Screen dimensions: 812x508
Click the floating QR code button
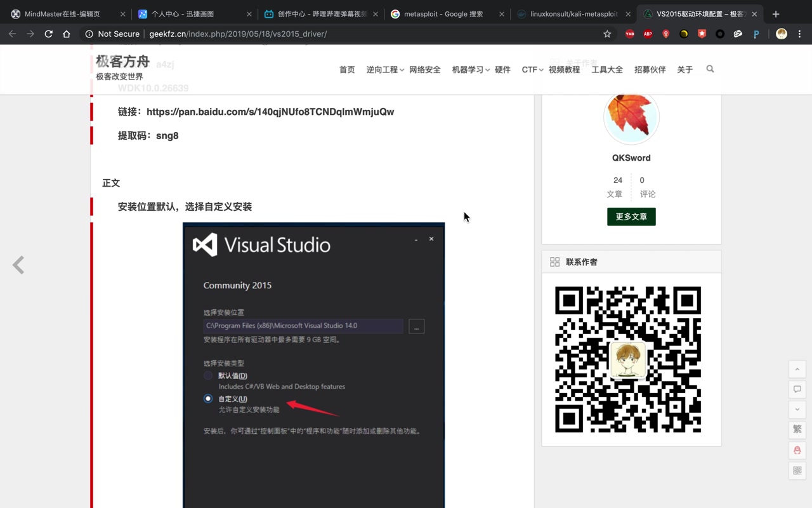797,471
